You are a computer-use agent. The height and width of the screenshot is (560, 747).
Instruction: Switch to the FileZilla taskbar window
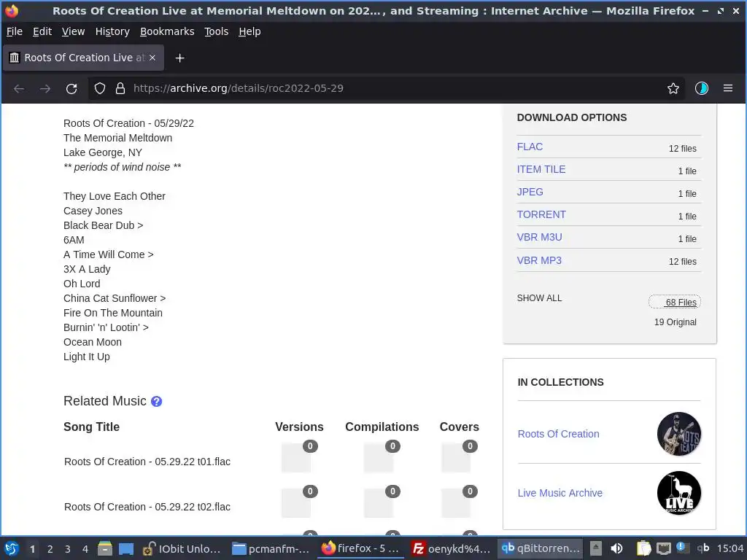(450, 548)
